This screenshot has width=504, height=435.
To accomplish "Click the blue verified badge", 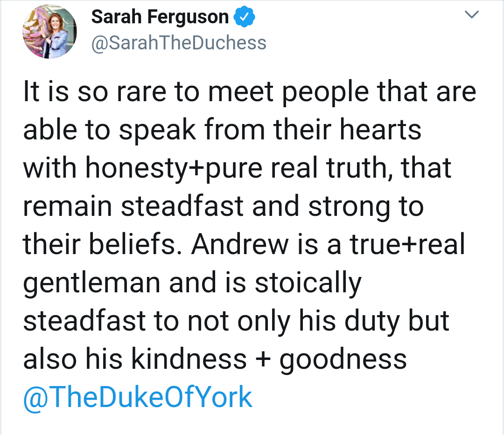I will pos(244,17).
